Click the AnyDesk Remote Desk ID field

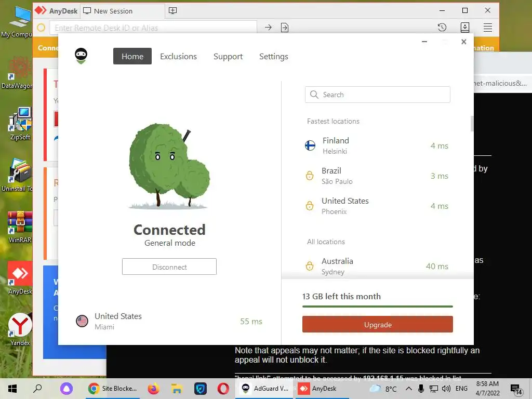[x=153, y=28]
